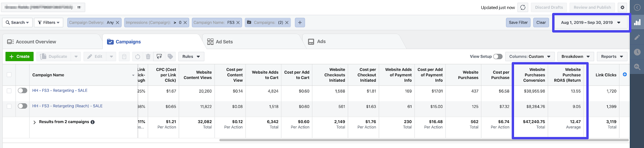The height and width of the screenshot is (148, 644).
Task: Open the settings gear icon
Action: point(623,7)
